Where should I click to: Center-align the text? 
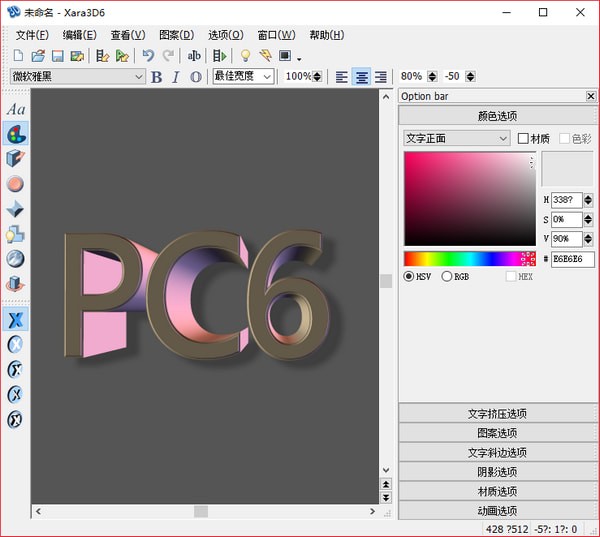361,77
